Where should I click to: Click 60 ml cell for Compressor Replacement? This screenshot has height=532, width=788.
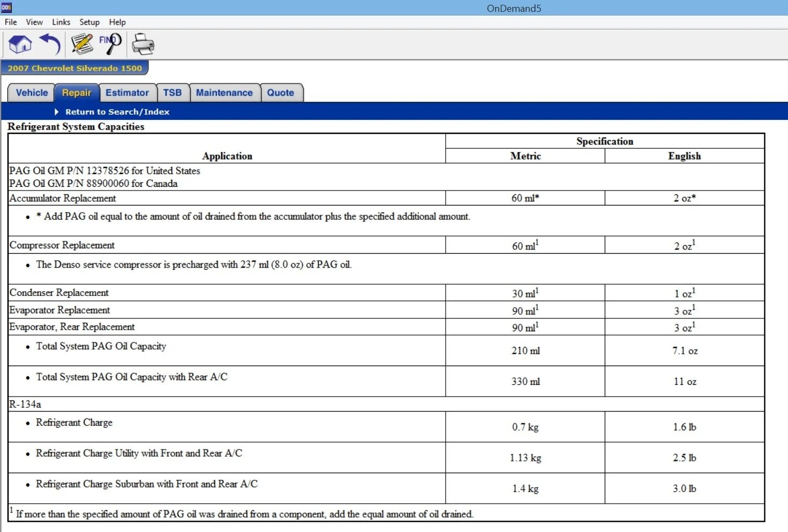click(526, 245)
